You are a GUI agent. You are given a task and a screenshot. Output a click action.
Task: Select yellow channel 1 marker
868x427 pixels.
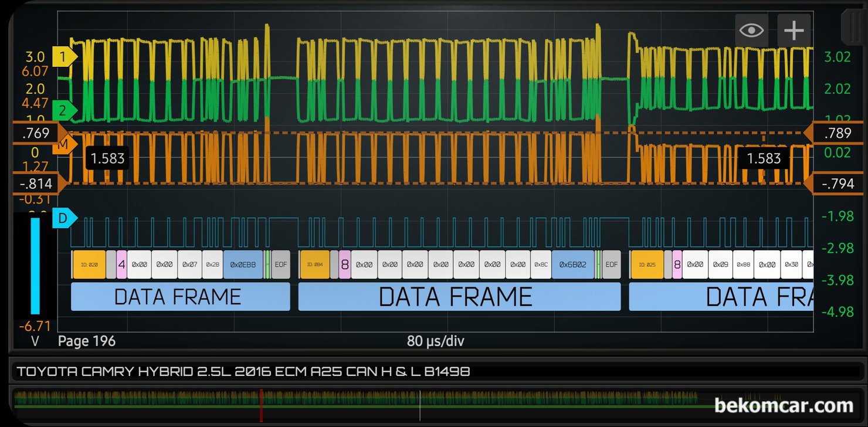65,57
